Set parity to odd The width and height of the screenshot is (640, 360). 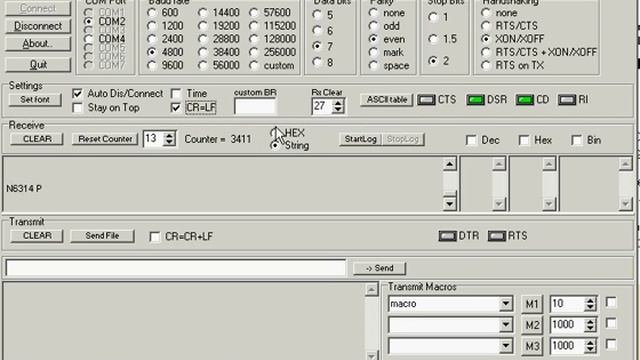pyautogui.click(x=373, y=26)
